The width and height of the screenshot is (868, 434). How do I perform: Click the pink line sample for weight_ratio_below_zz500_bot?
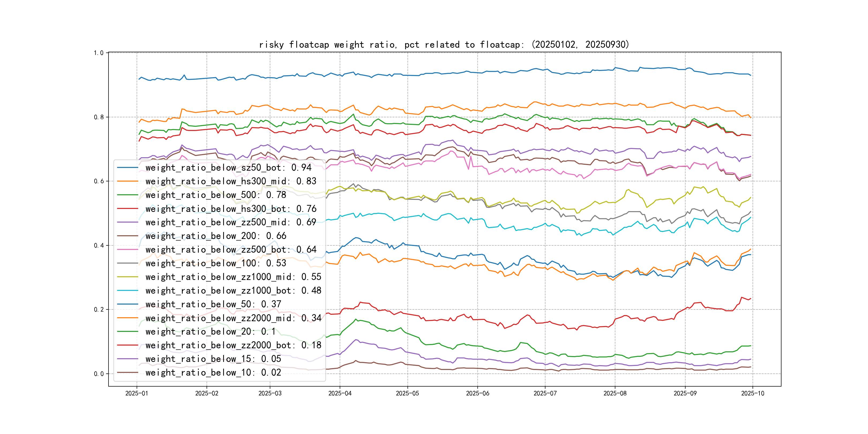coord(127,250)
